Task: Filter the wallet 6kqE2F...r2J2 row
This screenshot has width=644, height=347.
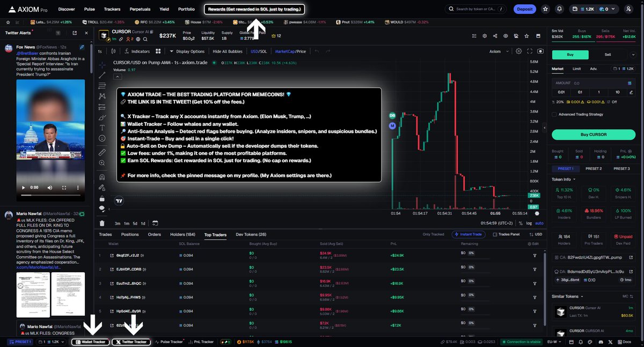Action: click(x=535, y=255)
